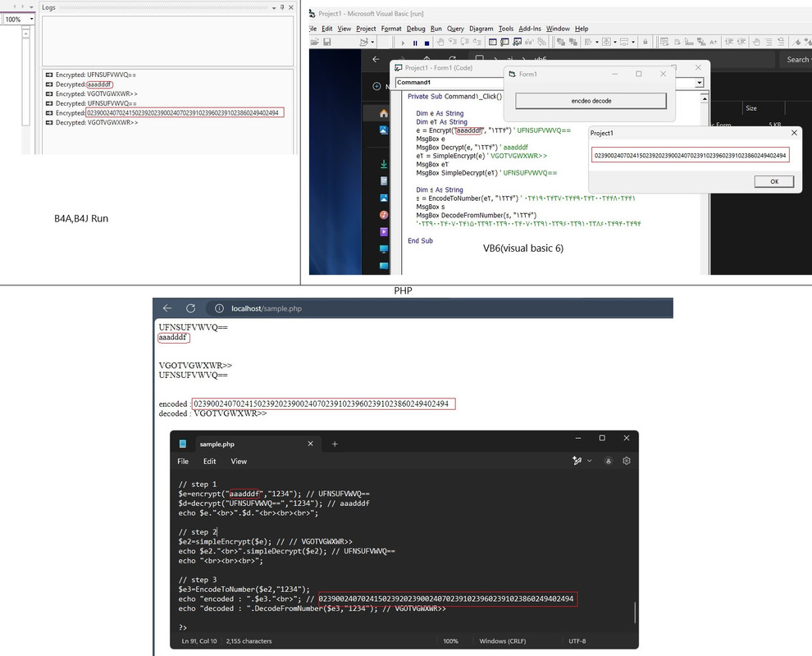Screen dimensions: 812x656
Task: Open a new tab in Notepad
Action: 335,444
